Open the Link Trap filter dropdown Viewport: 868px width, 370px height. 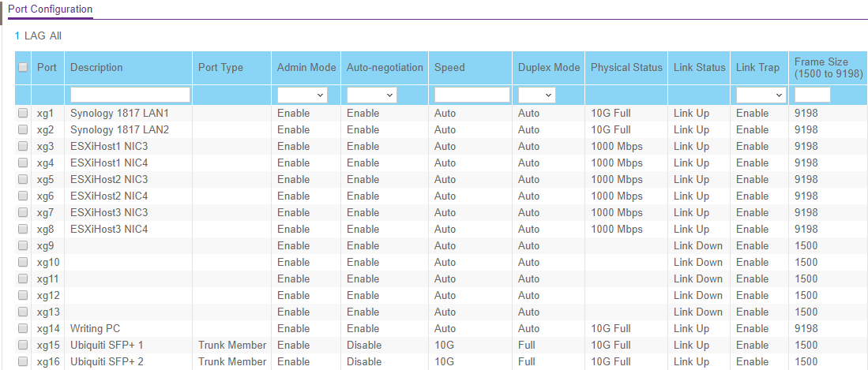pos(760,95)
